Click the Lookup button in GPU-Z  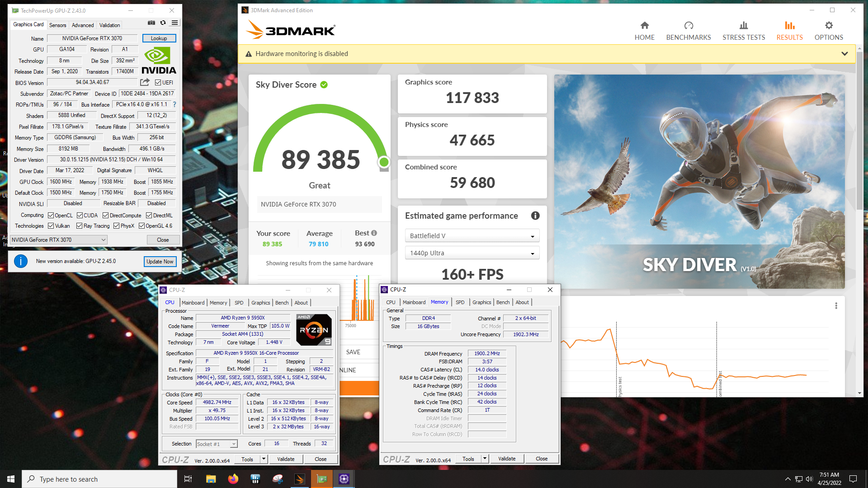point(159,38)
